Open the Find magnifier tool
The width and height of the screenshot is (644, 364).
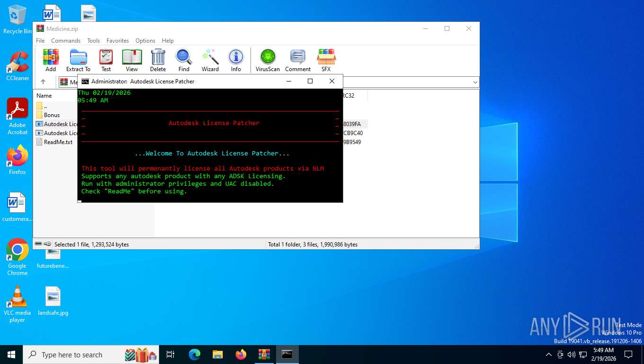click(184, 60)
